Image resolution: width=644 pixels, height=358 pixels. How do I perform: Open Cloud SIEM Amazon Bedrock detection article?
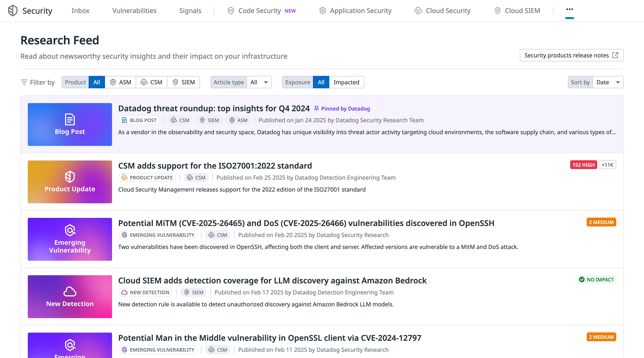(x=273, y=281)
